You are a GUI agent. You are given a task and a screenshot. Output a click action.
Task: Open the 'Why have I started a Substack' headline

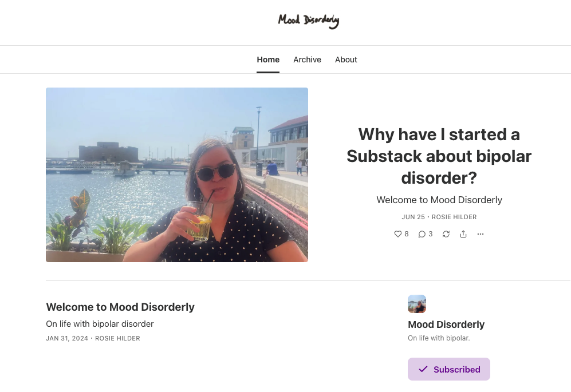click(x=439, y=156)
